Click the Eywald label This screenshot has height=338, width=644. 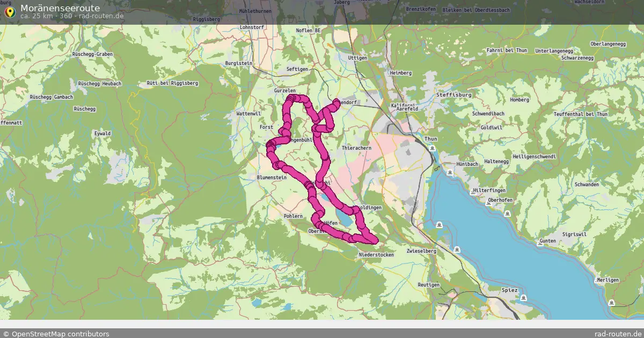pos(103,133)
